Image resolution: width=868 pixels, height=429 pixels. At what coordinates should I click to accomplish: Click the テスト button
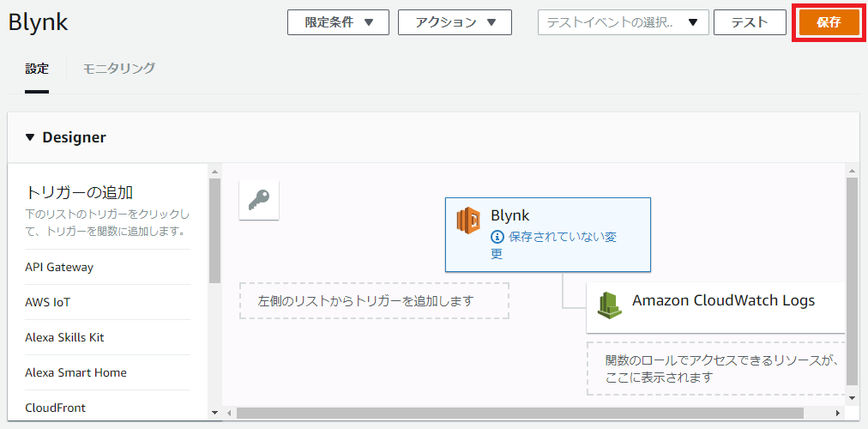(x=750, y=22)
